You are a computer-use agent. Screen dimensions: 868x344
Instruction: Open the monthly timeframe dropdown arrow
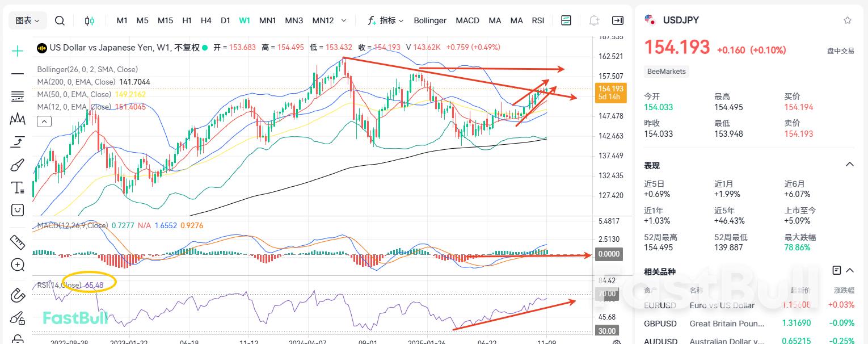[345, 20]
